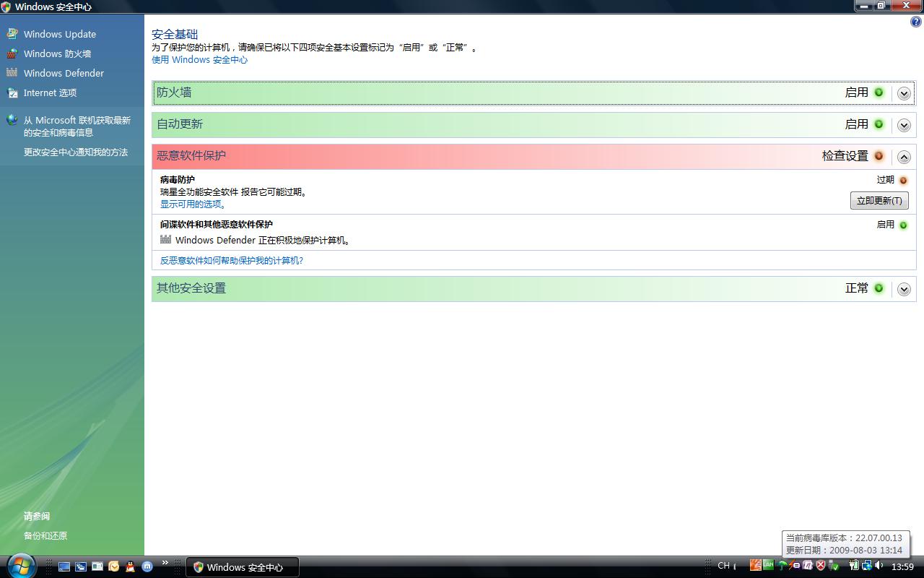Click the Windows Update sidebar icon
This screenshot has width=924, height=578.
(x=12, y=34)
